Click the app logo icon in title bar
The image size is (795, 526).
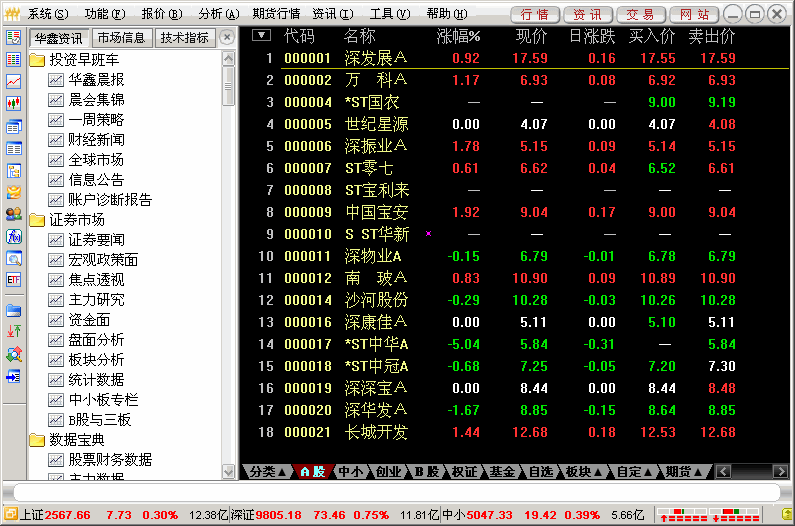coord(11,13)
